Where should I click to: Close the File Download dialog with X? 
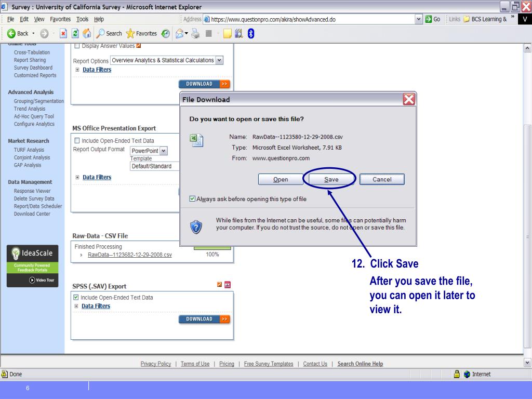pos(409,99)
